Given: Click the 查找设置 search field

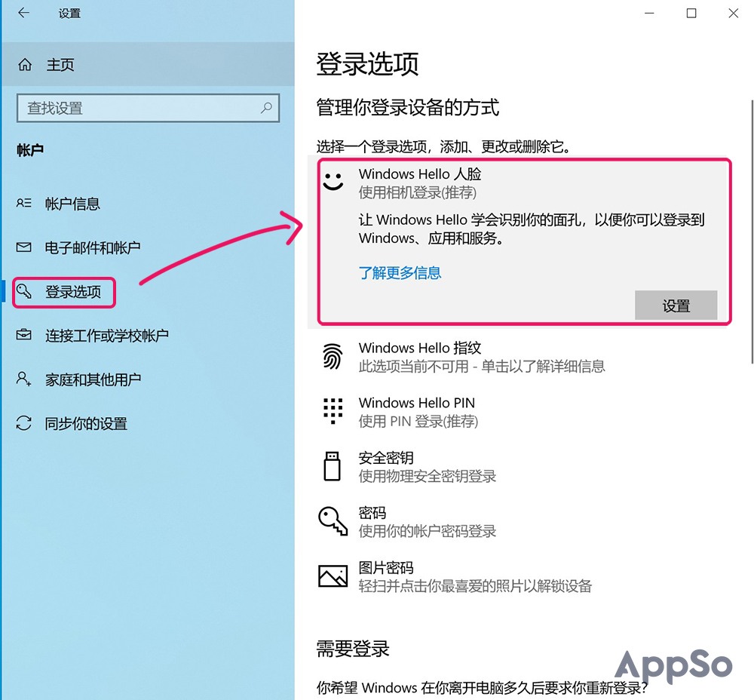Looking at the screenshot, I should (148, 108).
